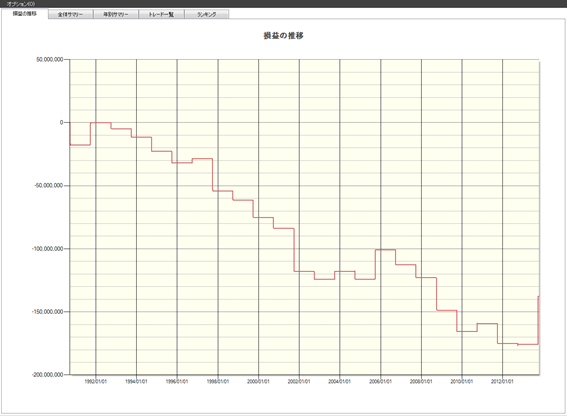This screenshot has height=416, width=567.
Task: Open the 年別サマリー tab
Action: click(116, 14)
